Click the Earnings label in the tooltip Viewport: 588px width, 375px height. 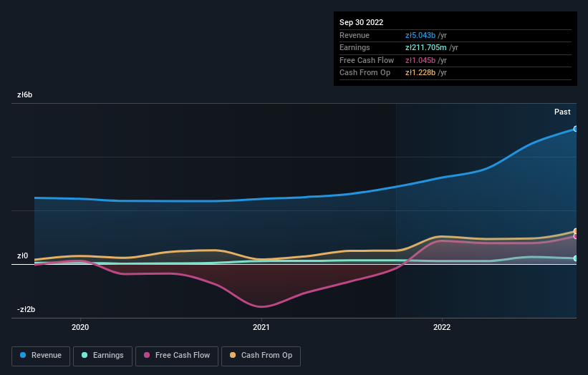(355, 47)
